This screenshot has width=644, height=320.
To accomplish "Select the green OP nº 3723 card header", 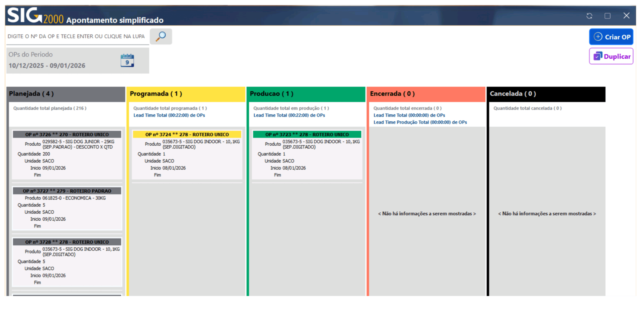I will click(307, 134).
